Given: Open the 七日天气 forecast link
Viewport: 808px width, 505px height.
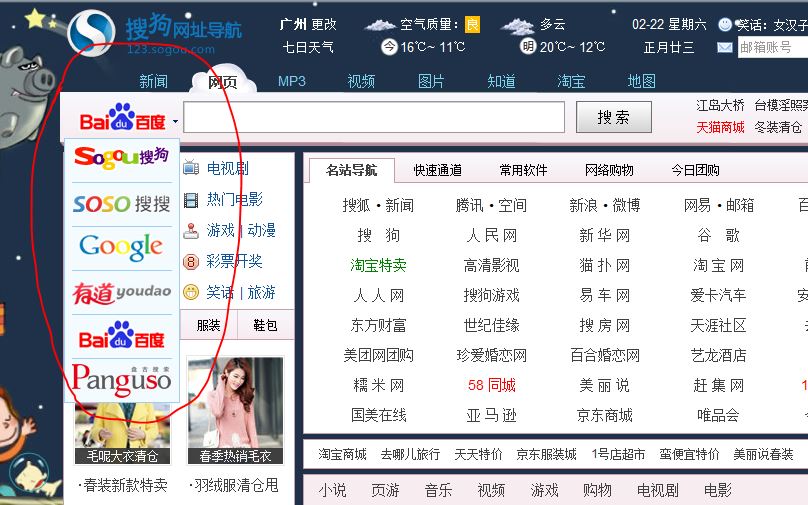Looking at the screenshot, I should [308, 48].
